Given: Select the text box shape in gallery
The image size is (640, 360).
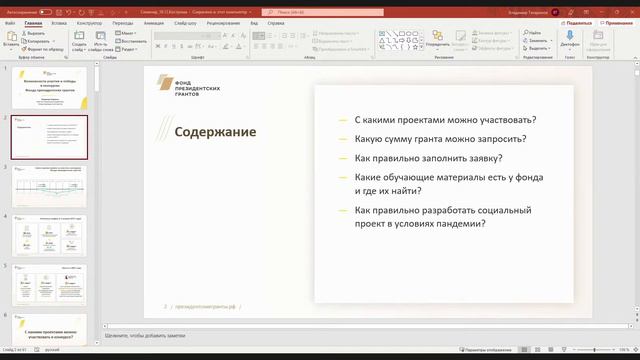Looking at the screenshot, I should click(x=382, y=33).
